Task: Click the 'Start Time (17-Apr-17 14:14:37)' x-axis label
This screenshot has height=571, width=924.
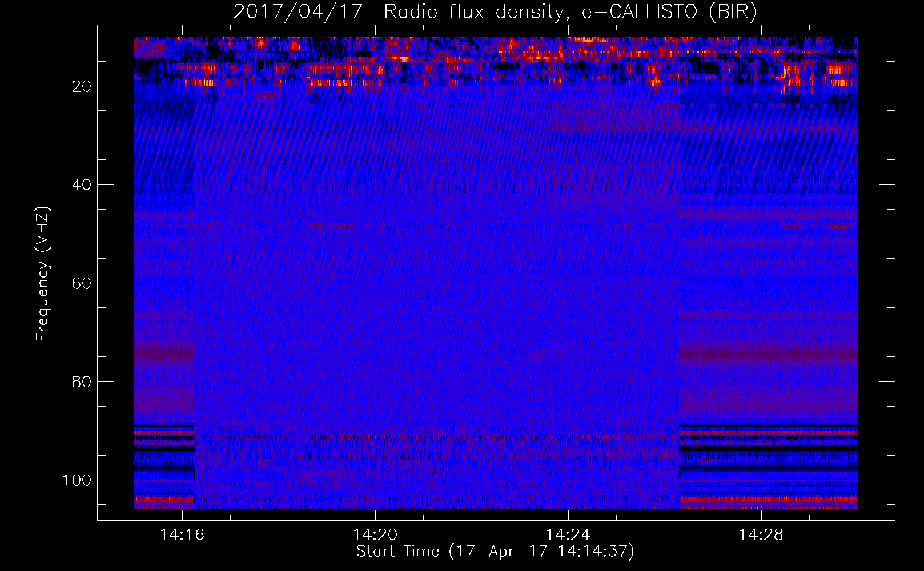Action: (x=496, y=552)
